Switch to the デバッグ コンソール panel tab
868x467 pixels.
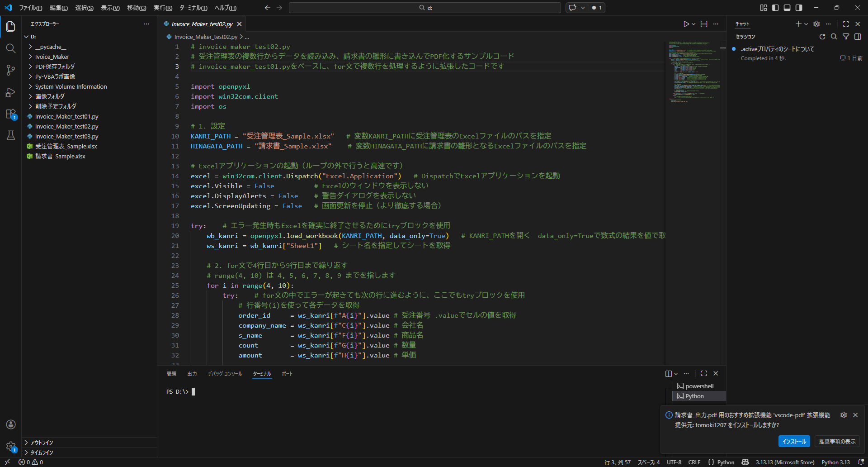click(225, 374)
